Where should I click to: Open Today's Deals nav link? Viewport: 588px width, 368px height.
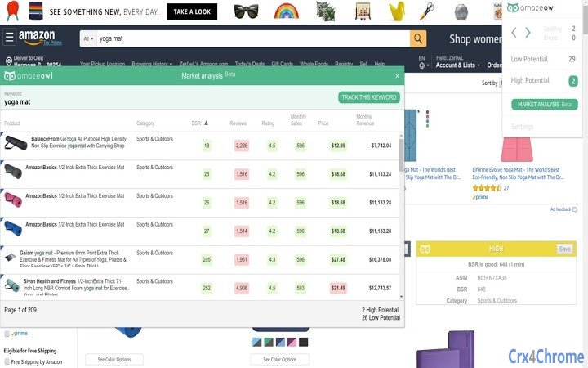click(250, 64)
